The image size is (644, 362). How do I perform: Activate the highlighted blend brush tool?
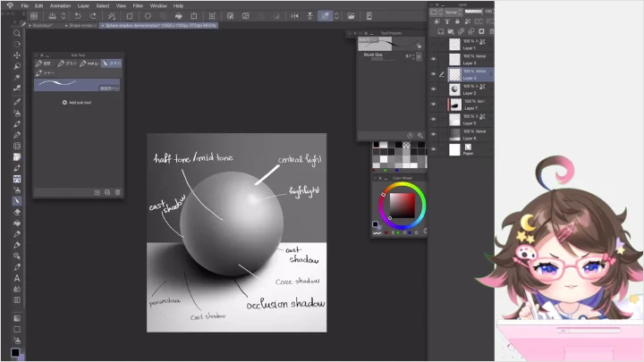pos(17,201)
